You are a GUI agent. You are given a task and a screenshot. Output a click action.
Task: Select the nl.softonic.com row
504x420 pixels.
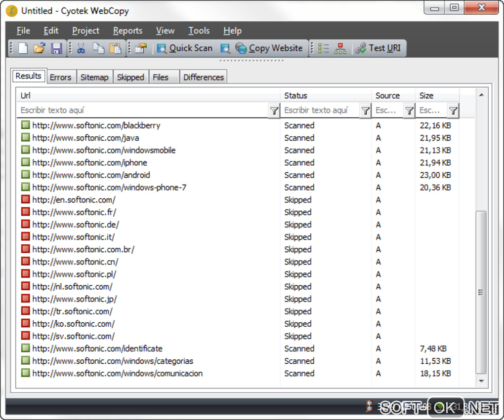(x=238, y=286)
